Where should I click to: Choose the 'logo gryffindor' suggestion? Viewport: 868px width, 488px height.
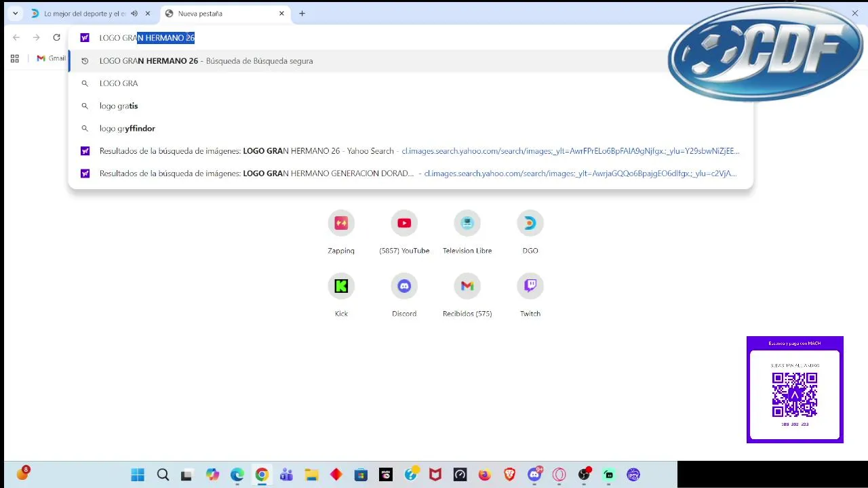pyautogui.click(x=411, y=128)
